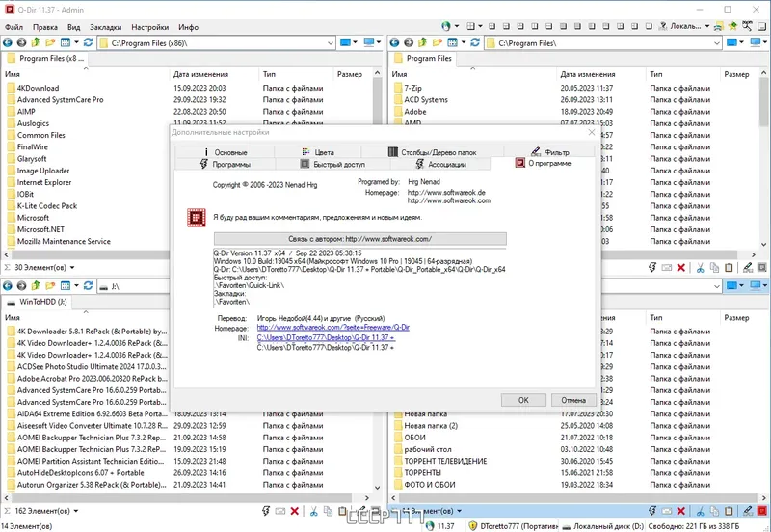The height and width of the screenshot is (532, 771).
Task: Expand the 30 Элемент(ов) dropdown
Action: (x=72, y=268)
